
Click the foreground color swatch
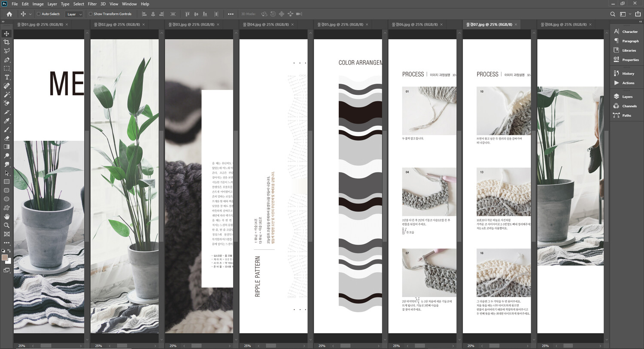pos(5,258)
